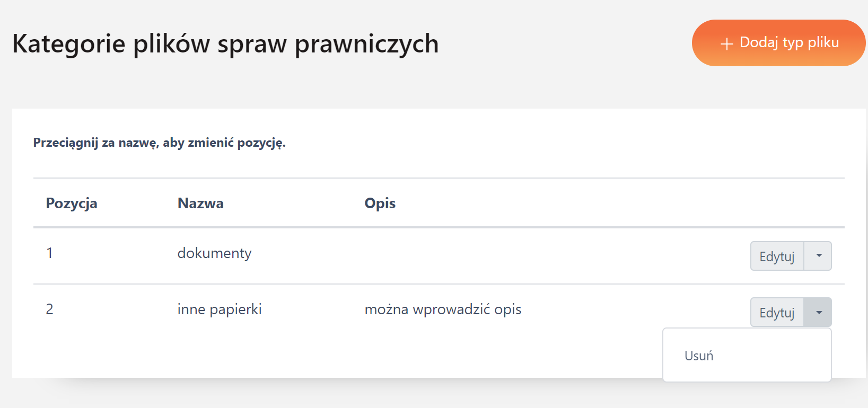This screenshot has height=408, width=868.
Task: Select the "dokumenty" name cell
Action: click(x=214, y=253)
